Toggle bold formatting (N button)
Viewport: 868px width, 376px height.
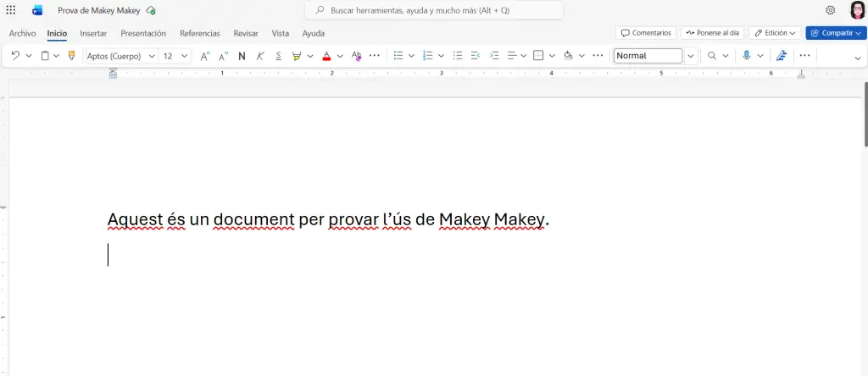point(242,56)
